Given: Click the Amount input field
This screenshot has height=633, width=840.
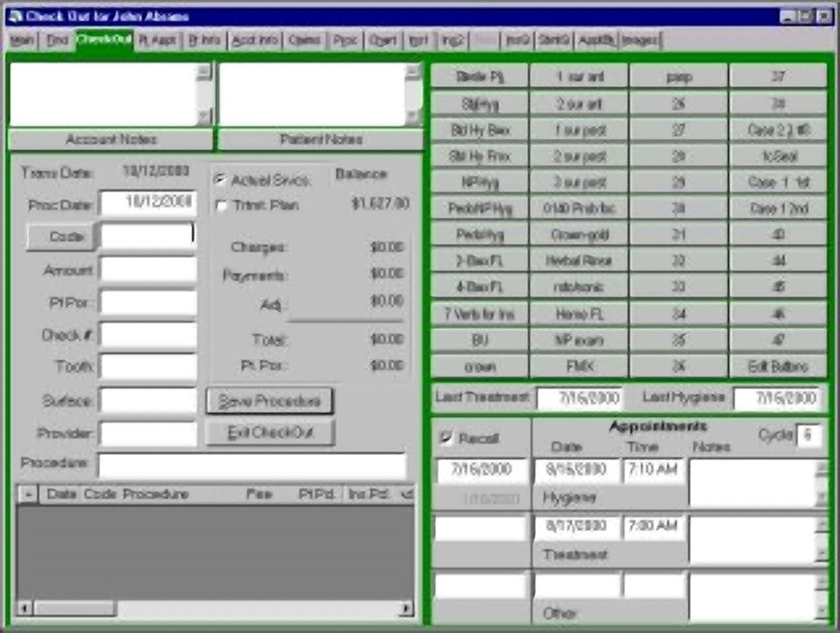Looking at the screenshot, I should [149, 270].
